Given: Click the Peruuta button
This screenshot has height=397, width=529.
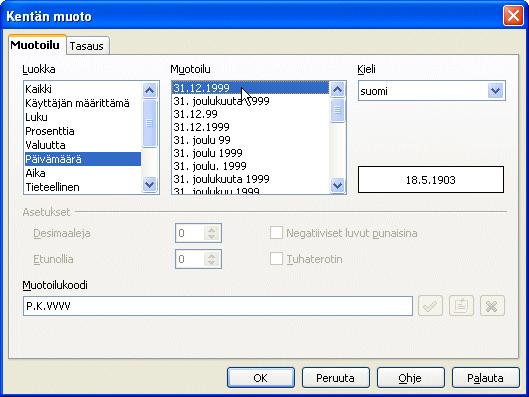Looking at the screenshot, I should [335, 378].
